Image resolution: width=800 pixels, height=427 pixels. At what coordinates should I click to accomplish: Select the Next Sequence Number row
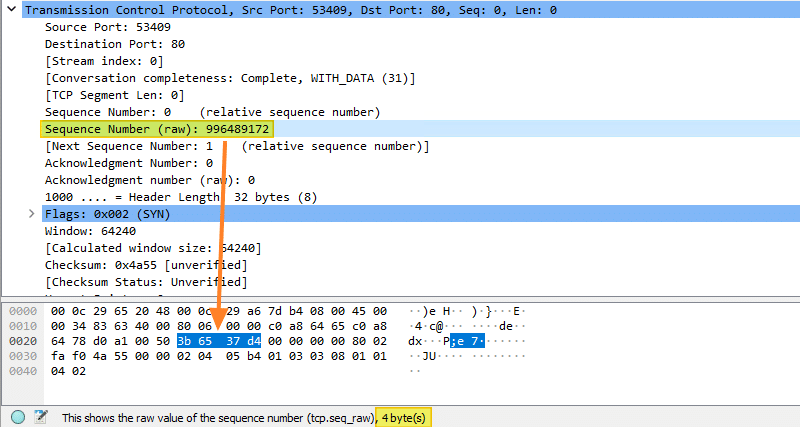tap(236, 146)
